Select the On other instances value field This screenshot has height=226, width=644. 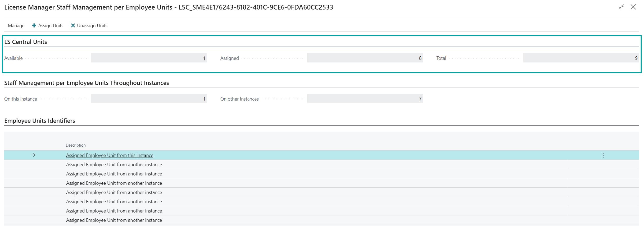[x=365, y=99]
